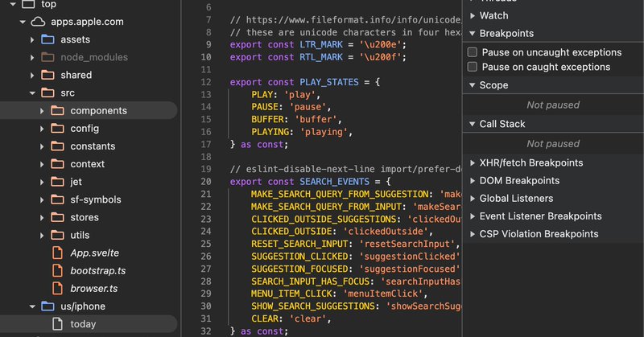Expand the jet folder arrow

(42, 183)
